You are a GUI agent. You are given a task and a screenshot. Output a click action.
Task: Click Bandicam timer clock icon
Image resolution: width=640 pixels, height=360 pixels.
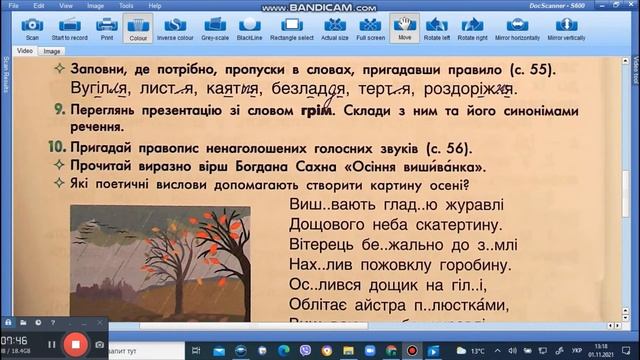[38, 322]
